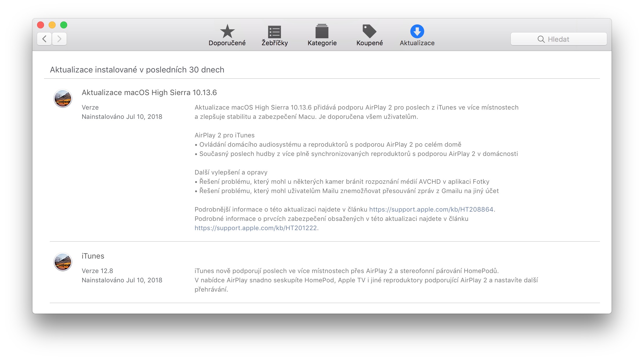
Task: Click the bullet about moving Gmail messages in Mail
Action: [x=347, y=191]
